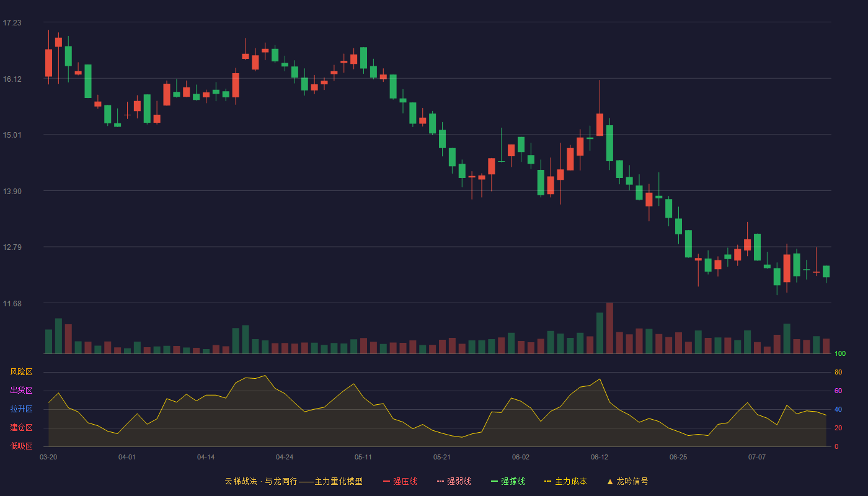
Task: Click the 05-21 date label
Action: pos(442,457)
